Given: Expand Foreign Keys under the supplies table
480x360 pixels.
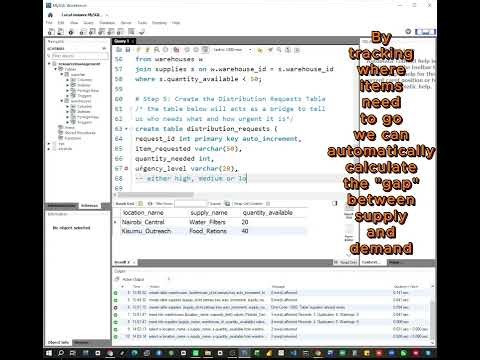Looking at the screenshot, I should click(68, 90).
